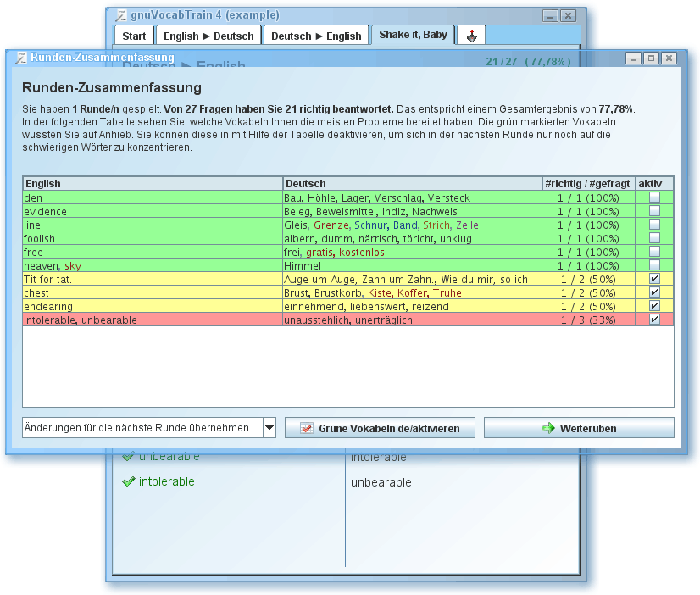The height and width of the screenshot is (595, 700).
Task: Select the 'den' table cell
Action: 153,197
